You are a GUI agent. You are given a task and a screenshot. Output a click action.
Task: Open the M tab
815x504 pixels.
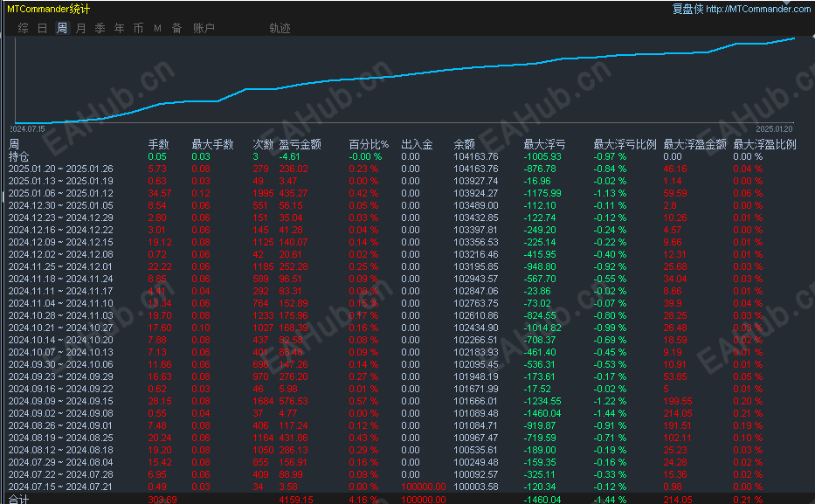point(157,28)
